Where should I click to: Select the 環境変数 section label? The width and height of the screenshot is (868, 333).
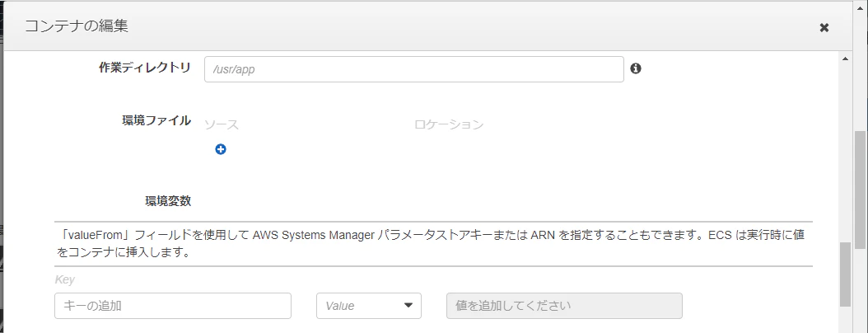[168, 201]
